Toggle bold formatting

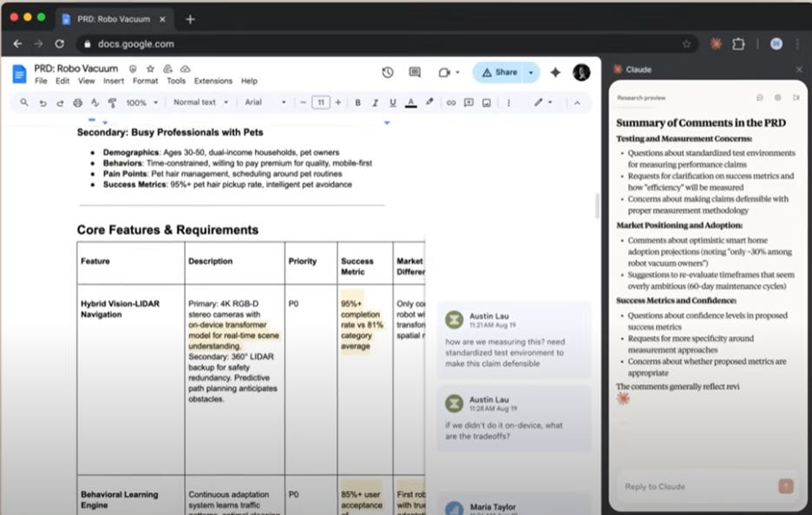(357, 102)
